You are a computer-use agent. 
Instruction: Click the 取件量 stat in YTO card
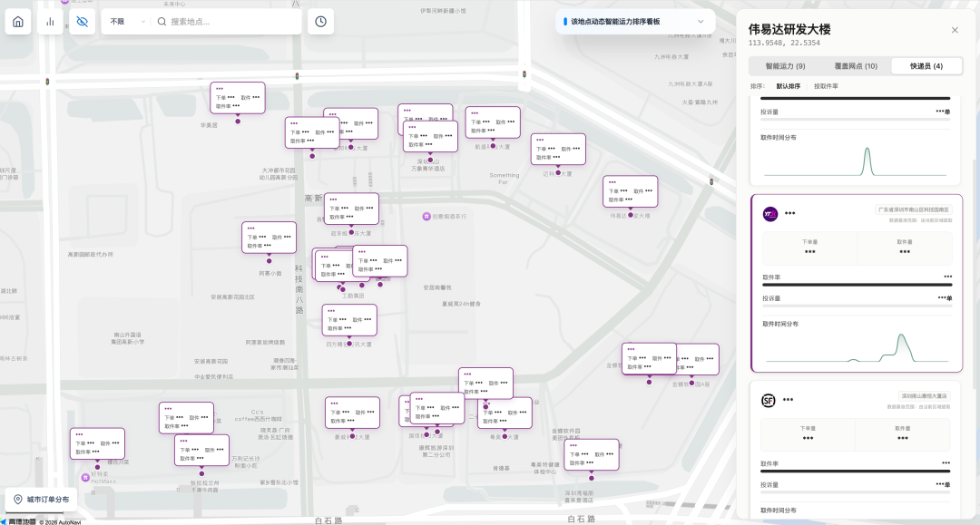click(x=905, y=248)
